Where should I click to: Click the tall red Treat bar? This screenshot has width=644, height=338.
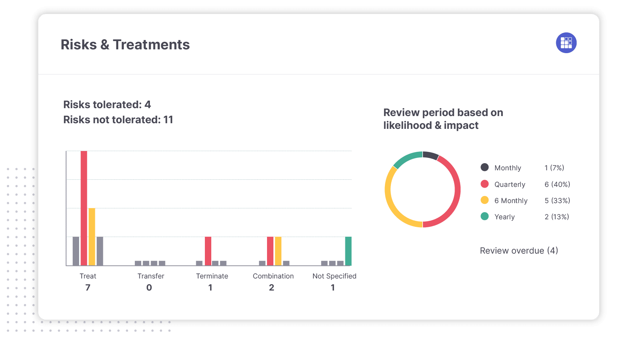[x=84, y=208]
